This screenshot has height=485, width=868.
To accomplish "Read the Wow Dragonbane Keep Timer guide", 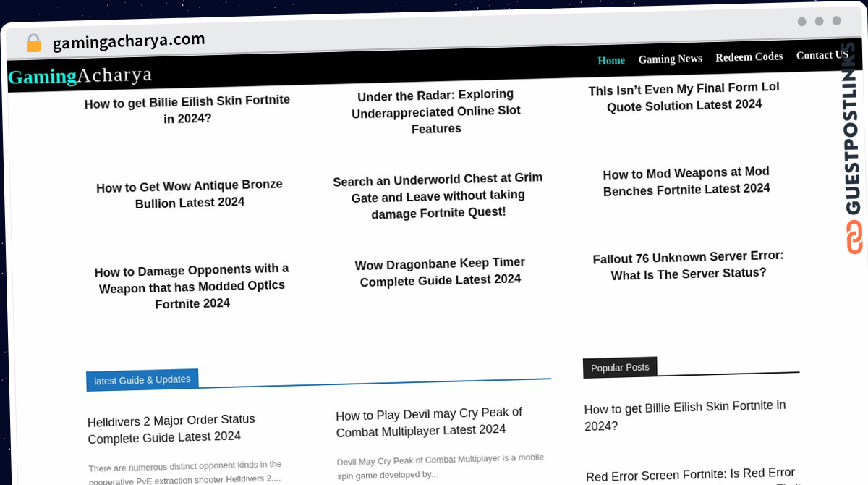I will click(x=440, y=271).
